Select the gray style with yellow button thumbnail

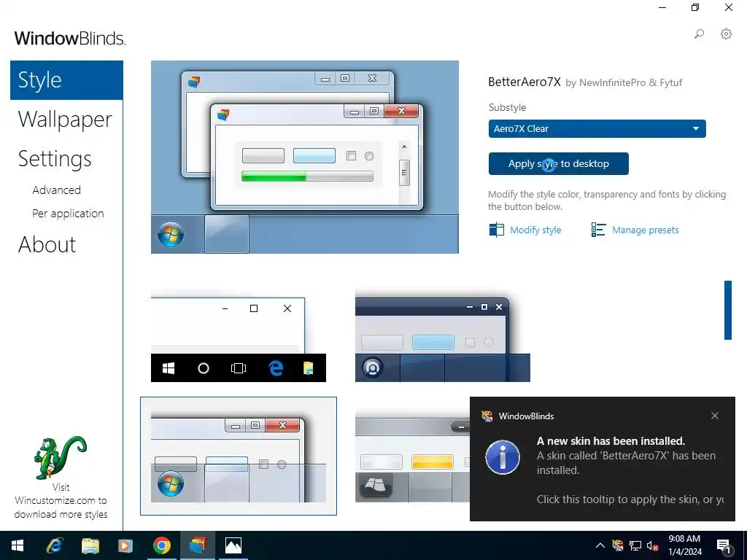(x=413, y=456)
